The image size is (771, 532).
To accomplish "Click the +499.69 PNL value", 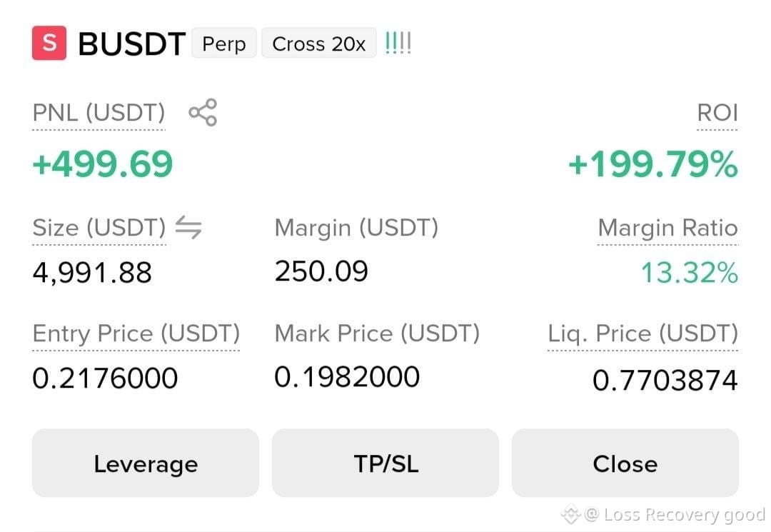I will (x=103, y=164).
